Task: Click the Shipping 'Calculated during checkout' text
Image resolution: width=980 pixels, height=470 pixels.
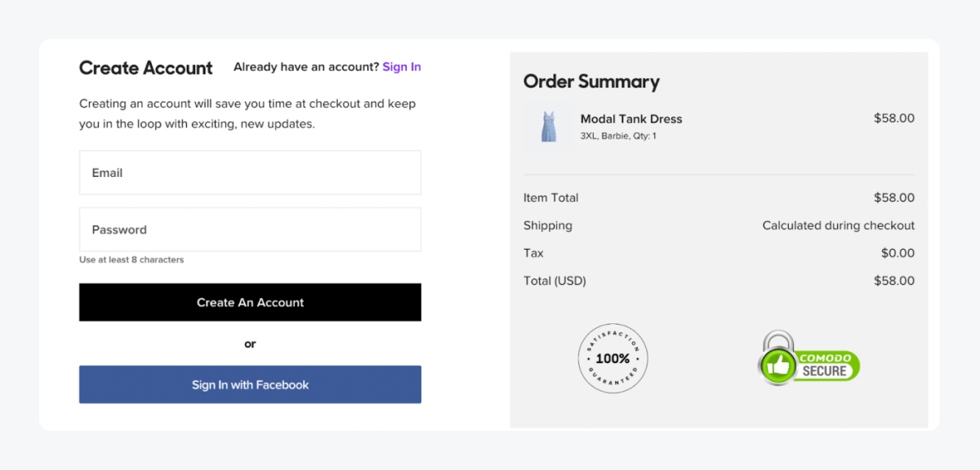Action: (x=838, y=225)
